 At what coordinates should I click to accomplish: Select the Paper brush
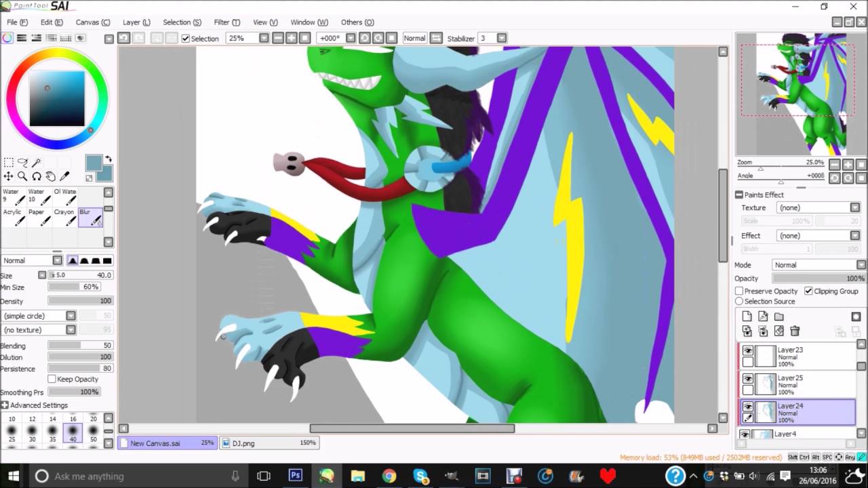tap(39, 217)
